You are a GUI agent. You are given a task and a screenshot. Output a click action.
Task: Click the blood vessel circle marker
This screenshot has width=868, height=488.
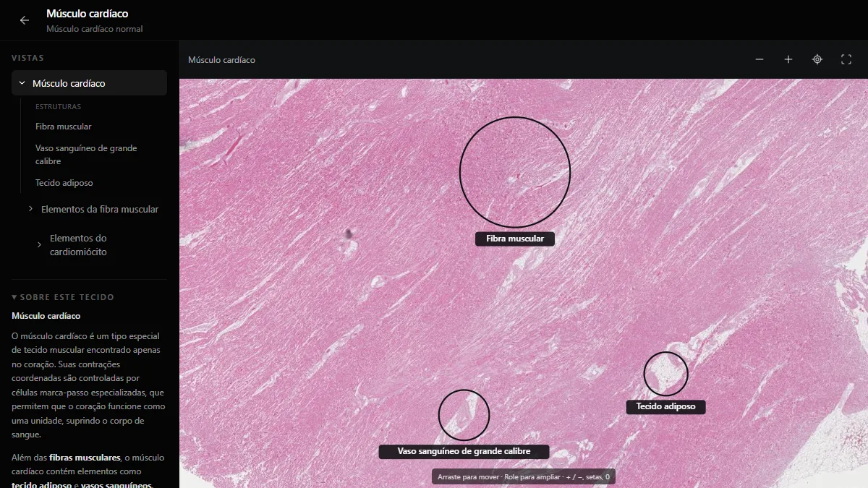(464, 415)
